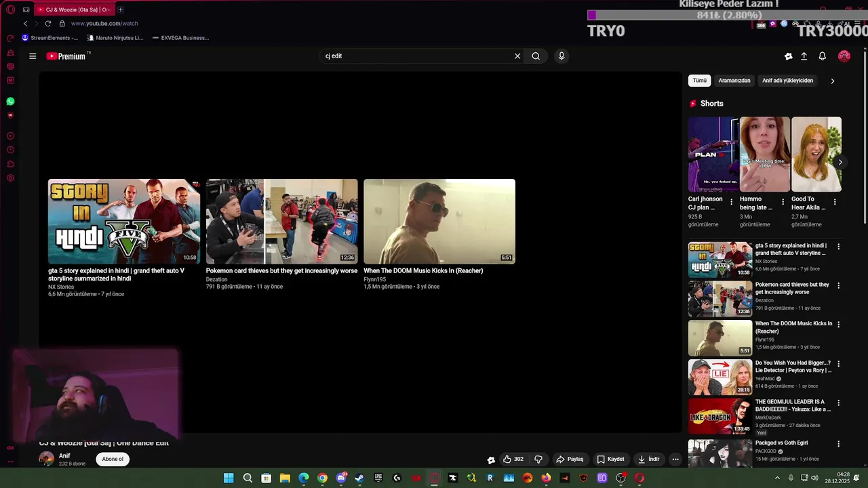868x488 pixels.
Task: Open the EXVEGA Business bookmark
Action: tap(180, 38)
